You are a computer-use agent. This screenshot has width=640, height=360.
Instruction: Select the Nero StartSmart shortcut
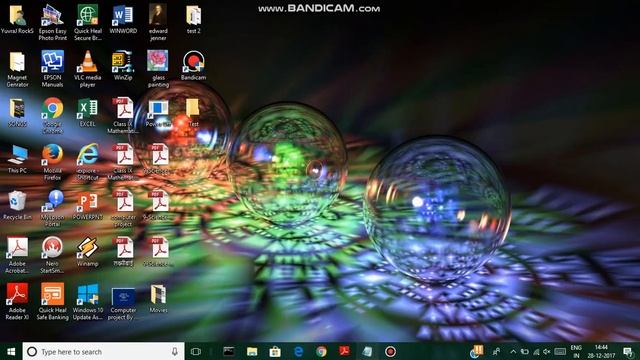coord(53,256)
